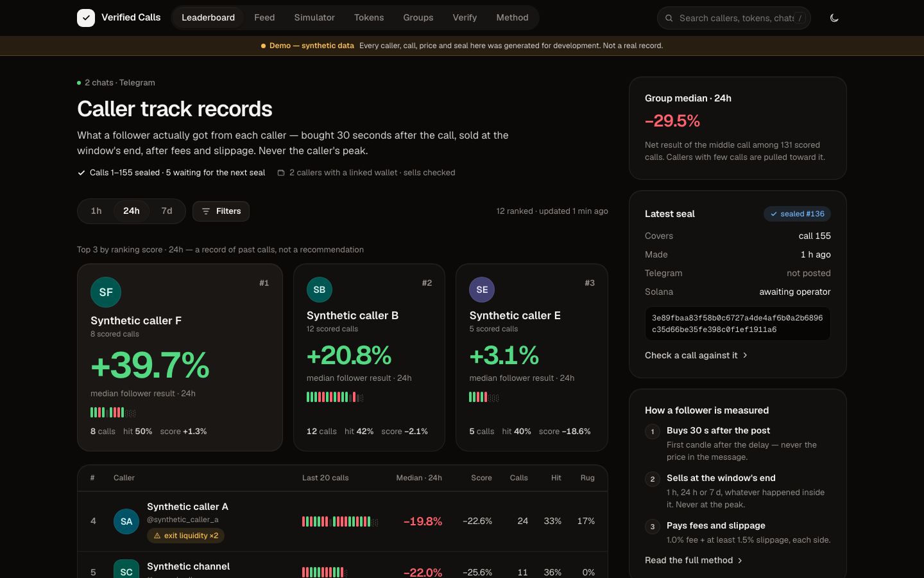The width and height of the screenshot is (924, 578).
Task: Open the Filters dropdown
Action: point(221,211)
